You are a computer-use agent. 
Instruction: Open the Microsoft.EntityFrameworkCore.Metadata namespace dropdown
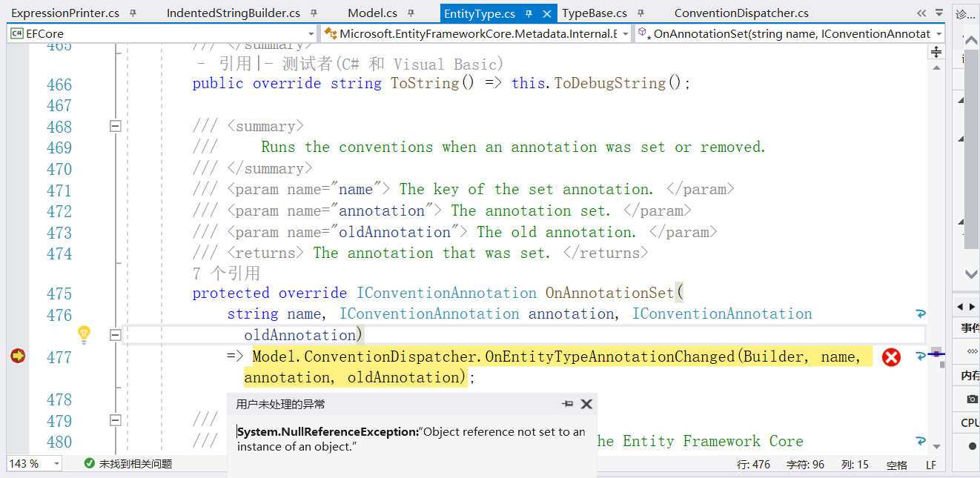[625, 33]
